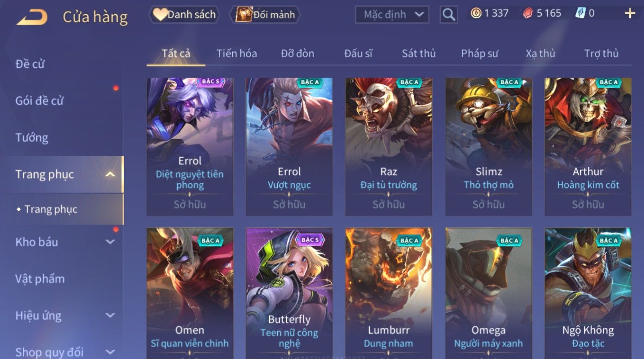Click the gold coin balance icon
Image resolution: width=644 pixels, height=359 pixels.
click(476, 13)
